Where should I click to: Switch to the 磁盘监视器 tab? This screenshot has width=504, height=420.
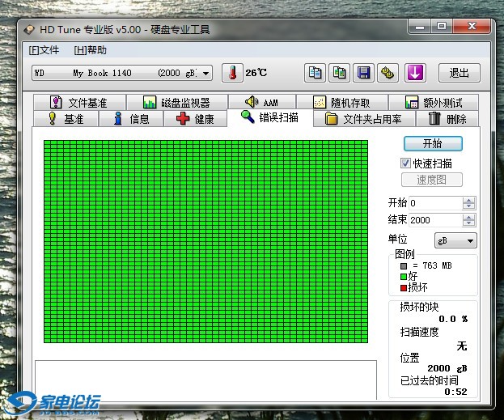click(x=177, y=103)
